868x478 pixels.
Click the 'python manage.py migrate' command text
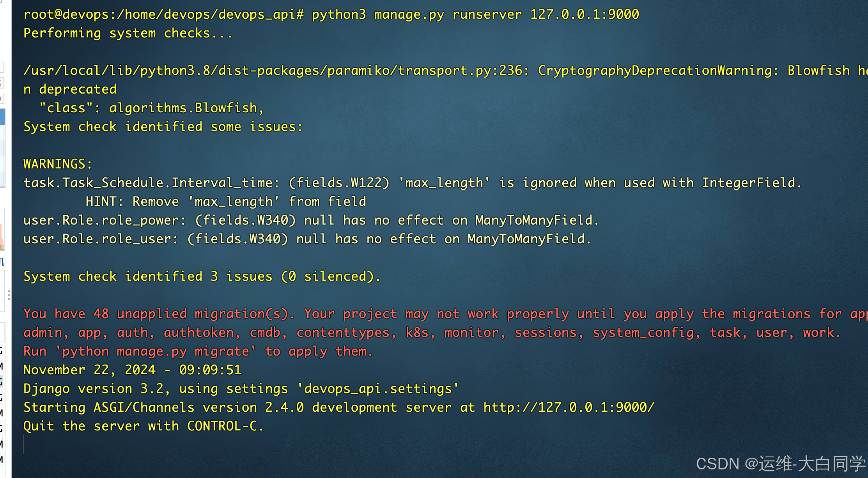[155, 351]
